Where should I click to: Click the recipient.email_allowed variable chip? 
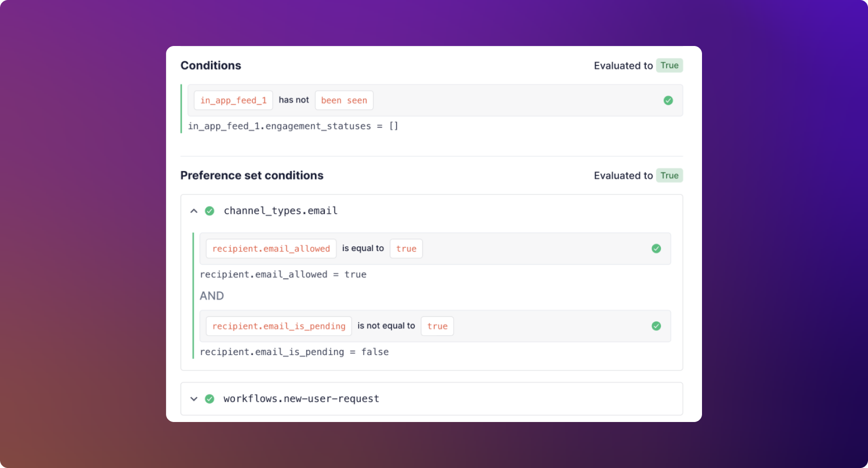pos(271,248)
